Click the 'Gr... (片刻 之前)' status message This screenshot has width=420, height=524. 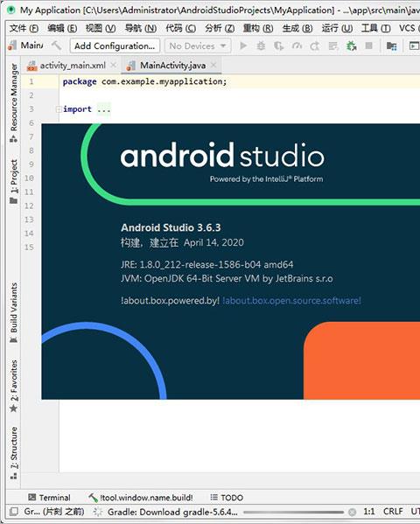coord(54,512)
